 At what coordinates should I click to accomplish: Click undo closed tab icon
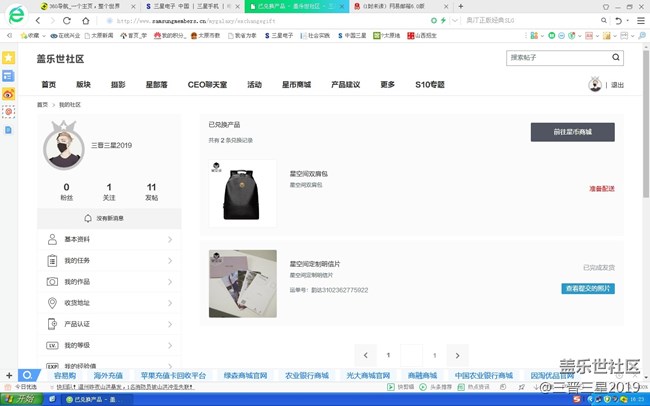618,21
